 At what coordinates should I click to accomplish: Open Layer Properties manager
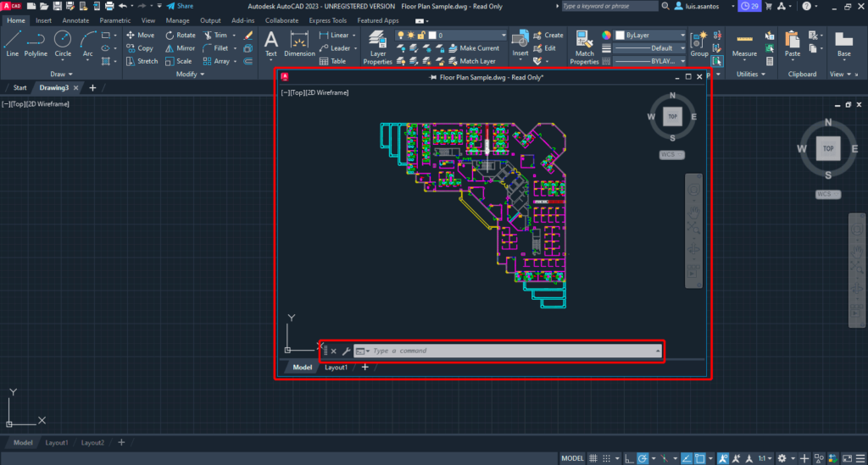pyautogui.click(x=377, y=47)
